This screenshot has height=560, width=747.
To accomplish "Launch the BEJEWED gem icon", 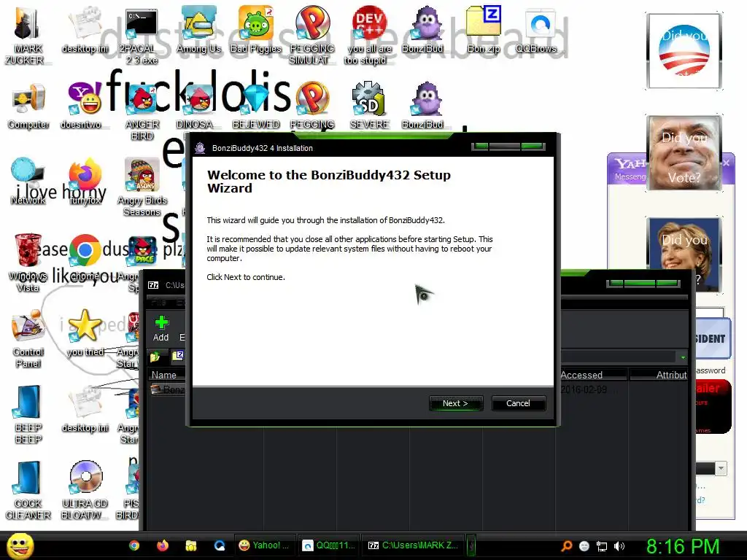I will tap(256, 106).
